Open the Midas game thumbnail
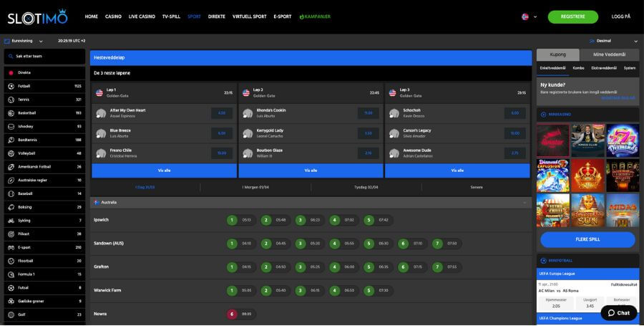644x326 pixels. tap(623, 211)
